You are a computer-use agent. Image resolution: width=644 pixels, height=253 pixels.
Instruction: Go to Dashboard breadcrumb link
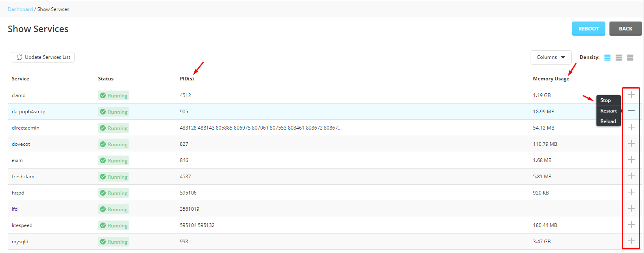tap(20, 9)
